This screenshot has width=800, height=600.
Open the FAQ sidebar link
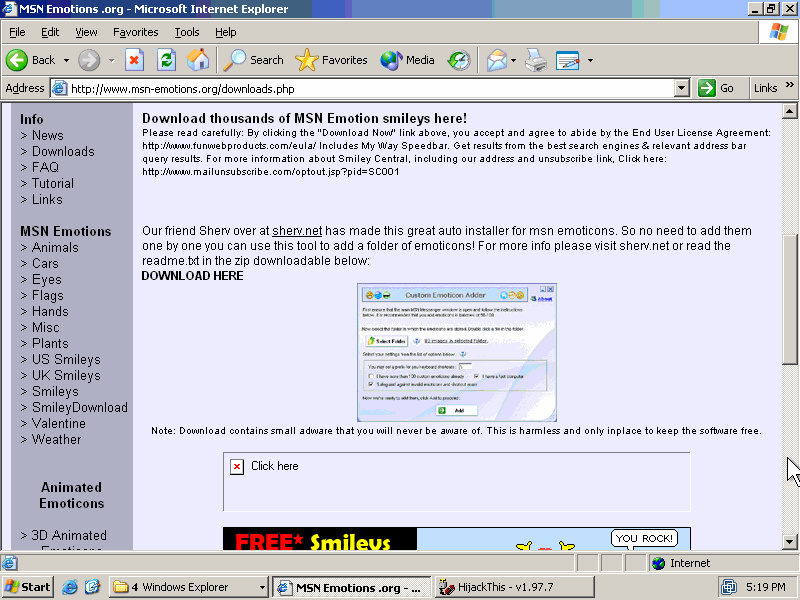click(x=45, y=167)
